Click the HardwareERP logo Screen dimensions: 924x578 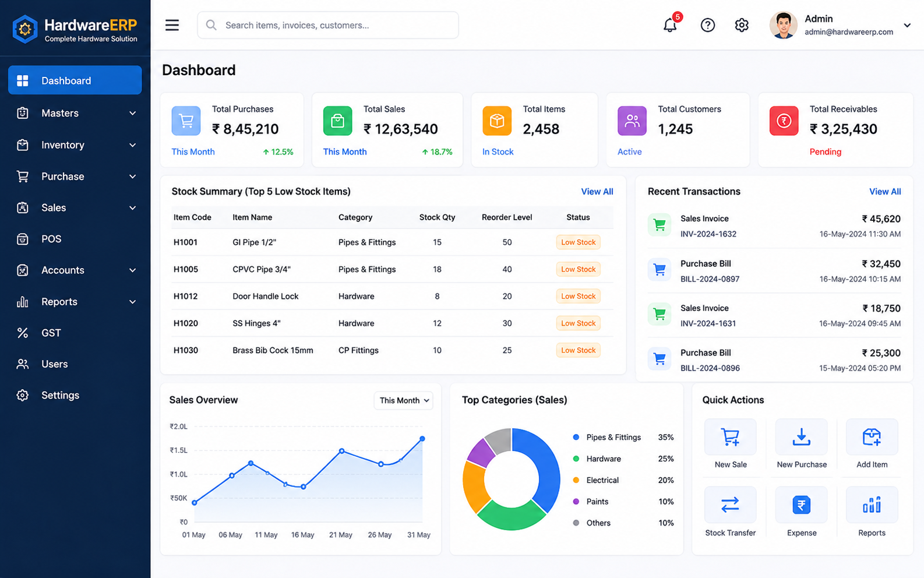click(x=75, y=29)
